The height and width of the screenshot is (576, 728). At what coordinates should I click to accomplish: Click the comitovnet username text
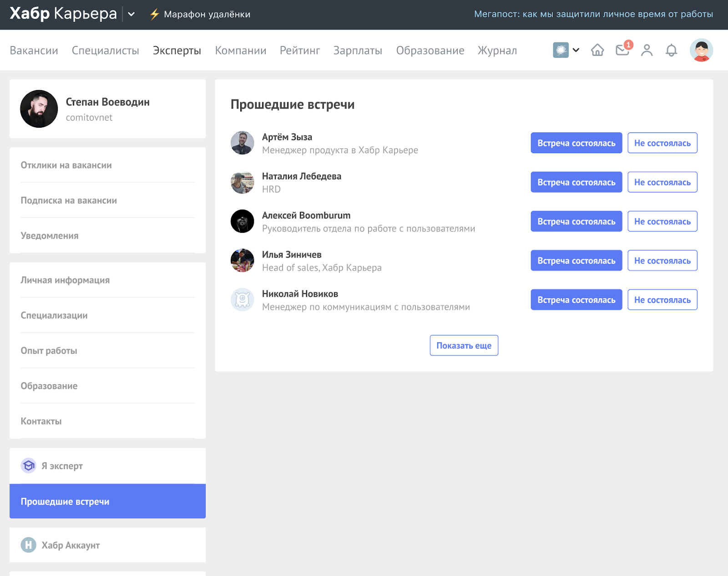89,117
